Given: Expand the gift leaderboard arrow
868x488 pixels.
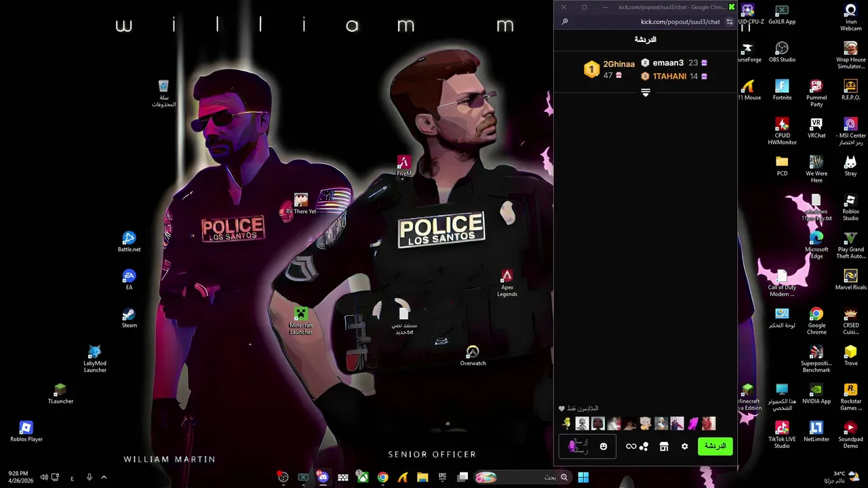Looking at the screenshot, I should click(646, 92).
